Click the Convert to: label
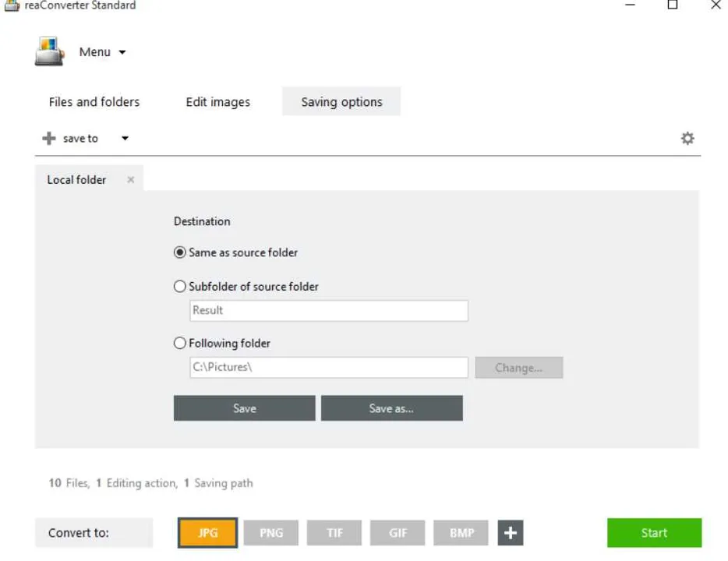The image size is (728, 561). point(79,533)
